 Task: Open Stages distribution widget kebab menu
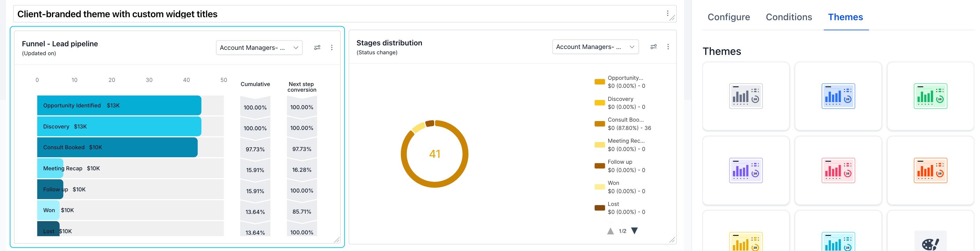click(668, 47)
